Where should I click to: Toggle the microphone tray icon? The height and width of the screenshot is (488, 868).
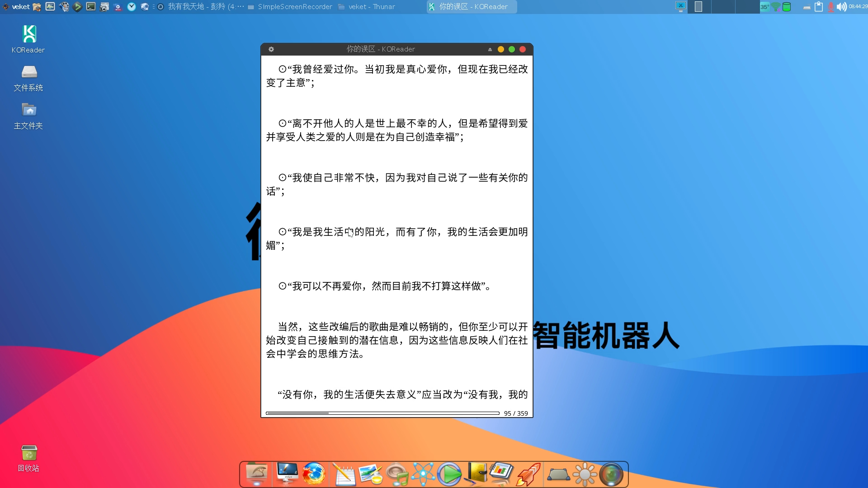point(831,7)
